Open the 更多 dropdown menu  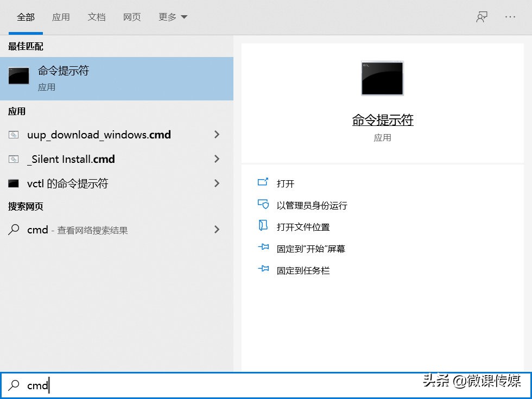click(173, 17)
